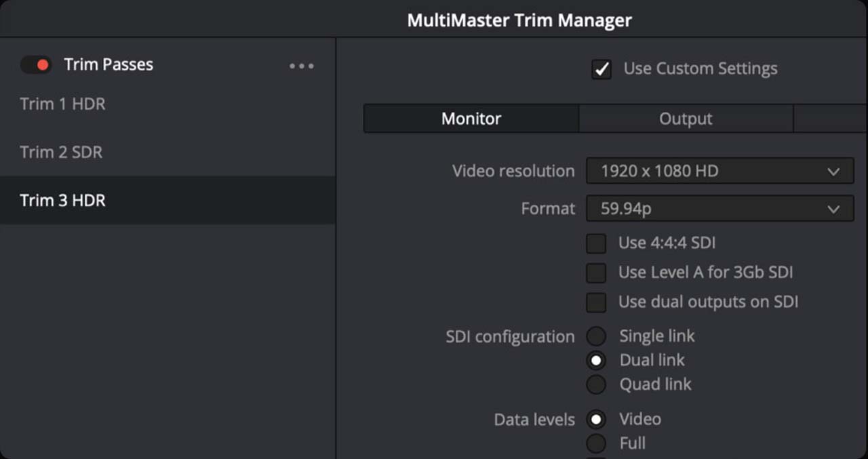Click the Trim Passes heading text

(108, 64)
